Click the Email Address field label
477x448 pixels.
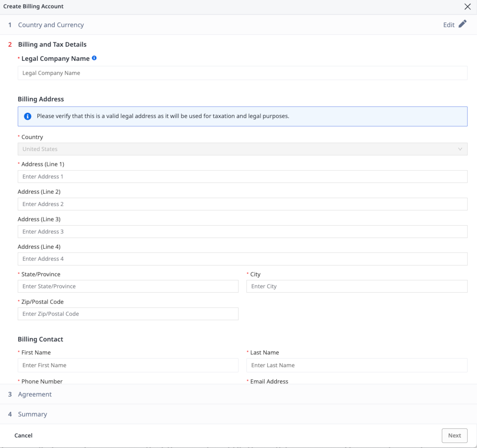click(x=269, y=381)
